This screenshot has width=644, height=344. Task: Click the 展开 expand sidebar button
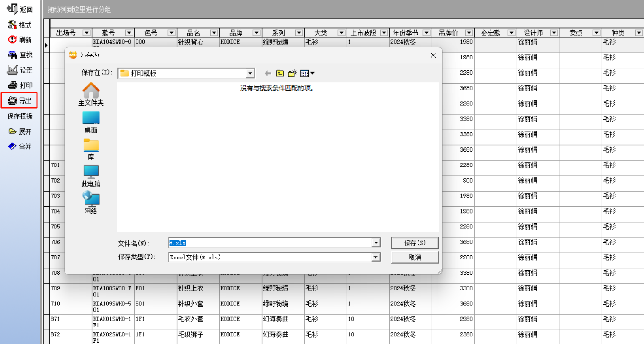[20, 131]
